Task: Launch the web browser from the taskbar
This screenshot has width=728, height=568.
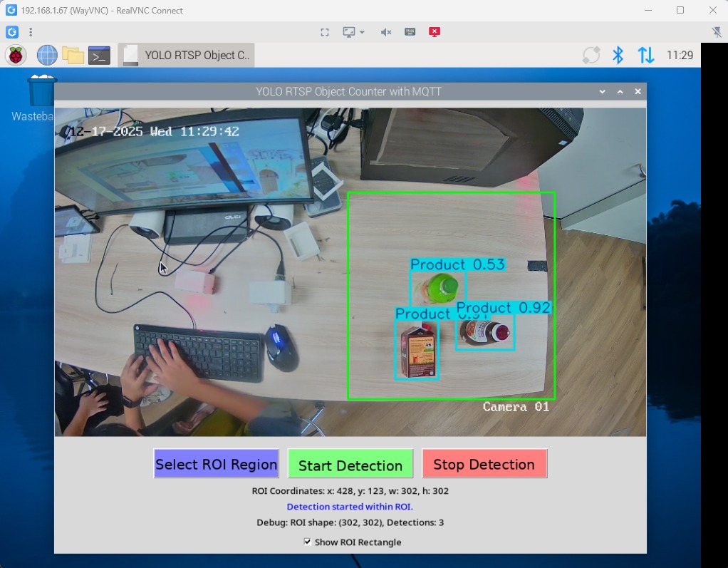Action: coord(46,54)
